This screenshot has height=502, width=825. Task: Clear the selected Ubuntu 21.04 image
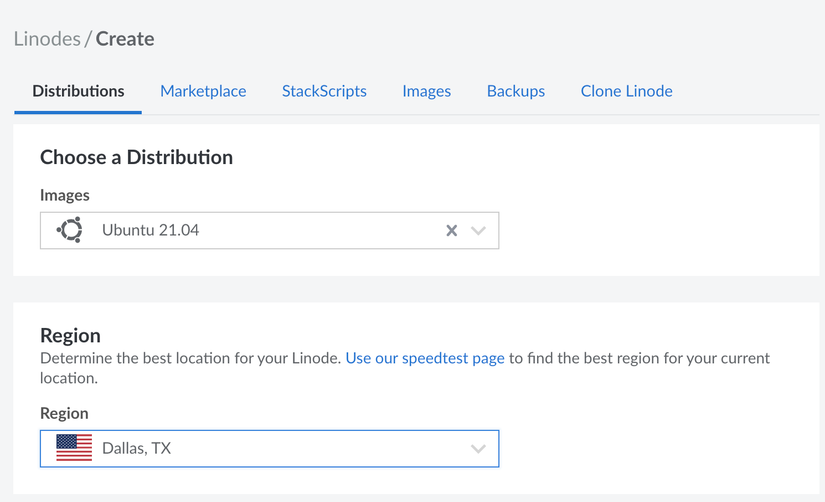click(451, 230)
